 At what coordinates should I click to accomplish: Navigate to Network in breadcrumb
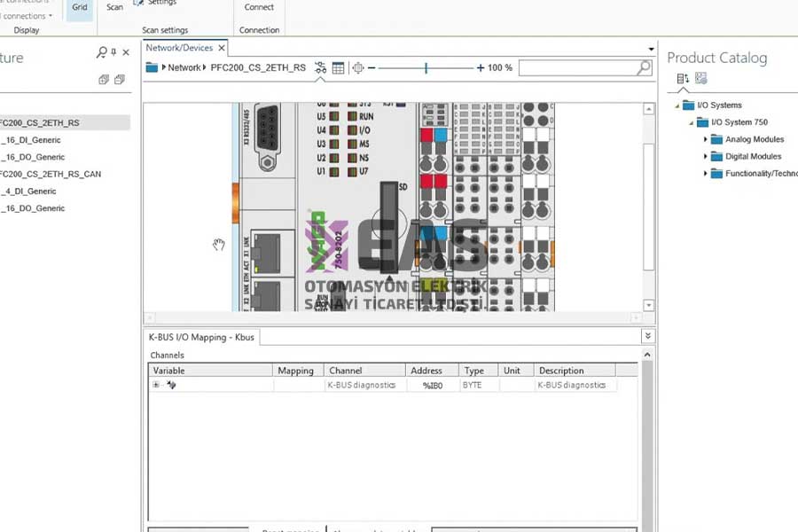(184, 67)
